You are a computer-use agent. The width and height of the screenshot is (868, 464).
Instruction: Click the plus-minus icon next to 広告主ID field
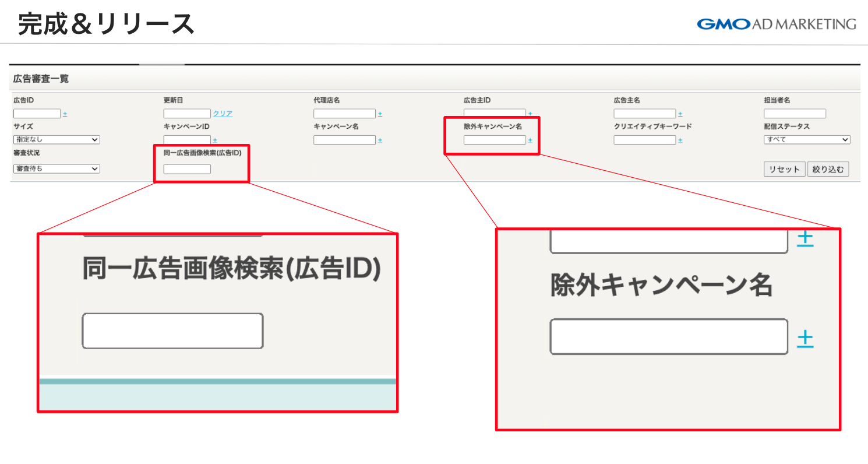pos(530,114)
